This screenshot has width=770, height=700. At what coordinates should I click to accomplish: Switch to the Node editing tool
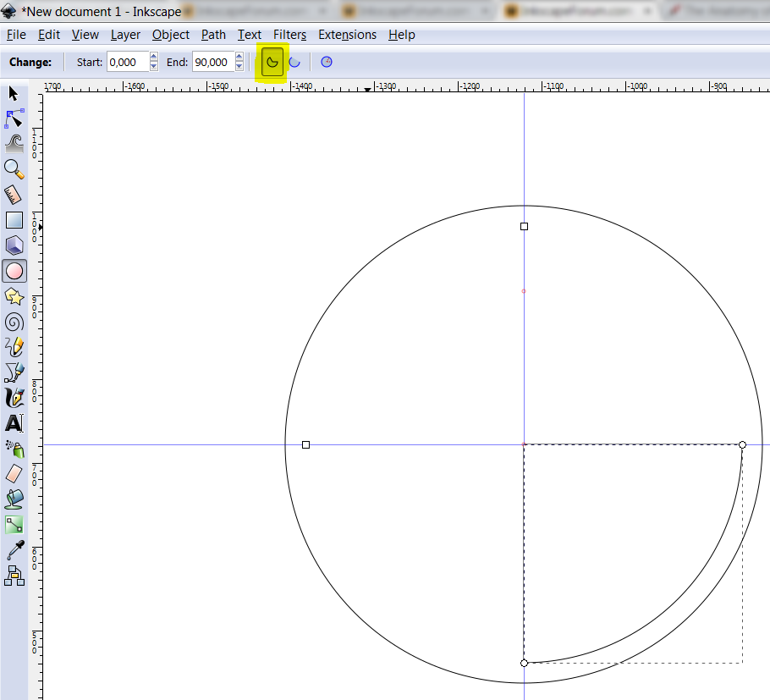click(x=14, y=119)
